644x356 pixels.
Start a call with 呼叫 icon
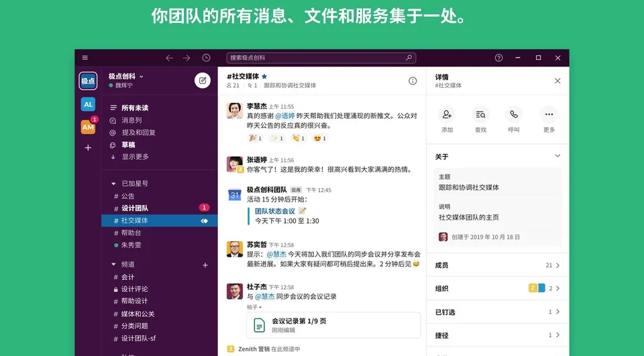point(514,115)
